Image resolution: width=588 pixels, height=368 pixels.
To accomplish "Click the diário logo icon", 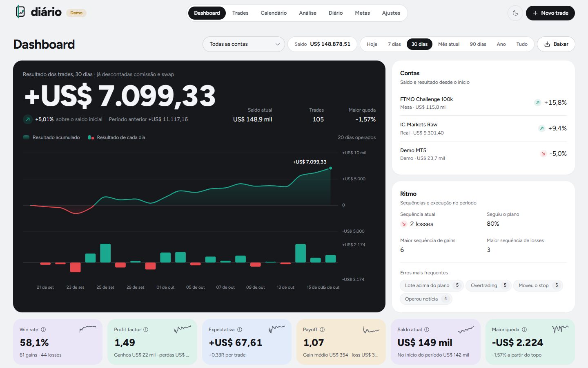I will tap(20, 12).
